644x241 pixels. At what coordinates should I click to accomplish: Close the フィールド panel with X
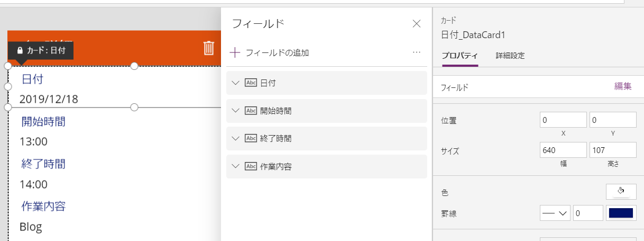point(416,23)
